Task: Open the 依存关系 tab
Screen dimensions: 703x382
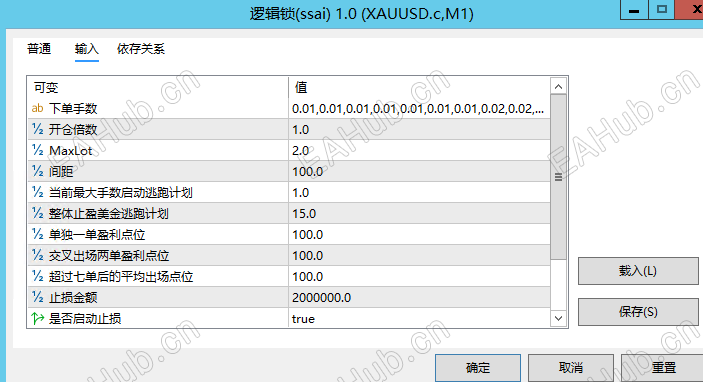Action: coord(141,49)
